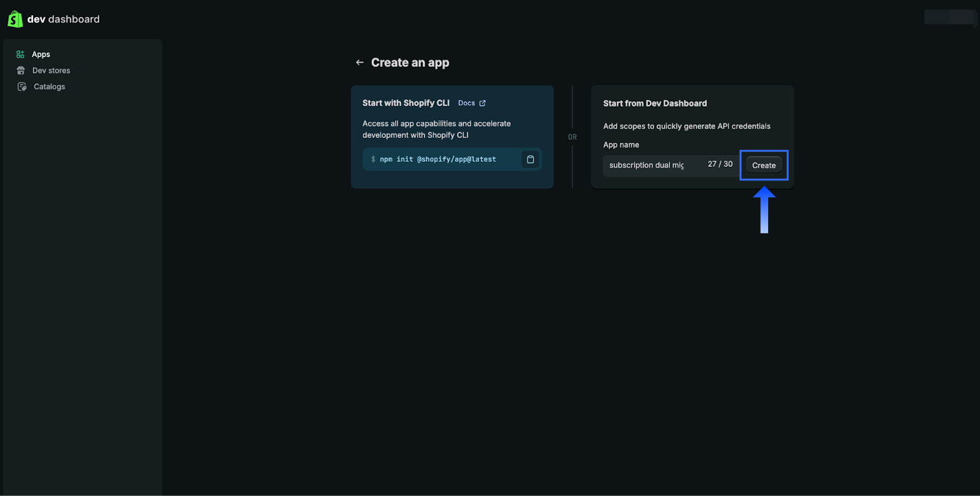Open the Apps sidebar icon

[20, 55]
